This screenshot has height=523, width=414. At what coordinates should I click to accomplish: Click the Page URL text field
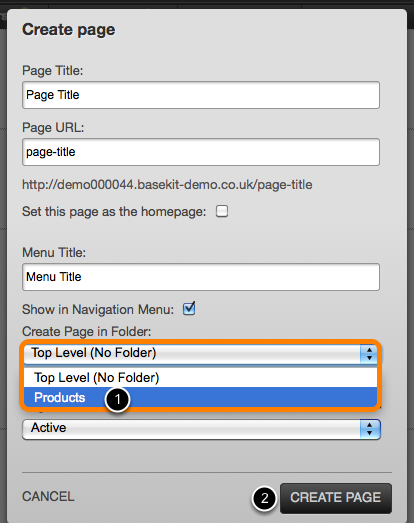pos(201,152)
